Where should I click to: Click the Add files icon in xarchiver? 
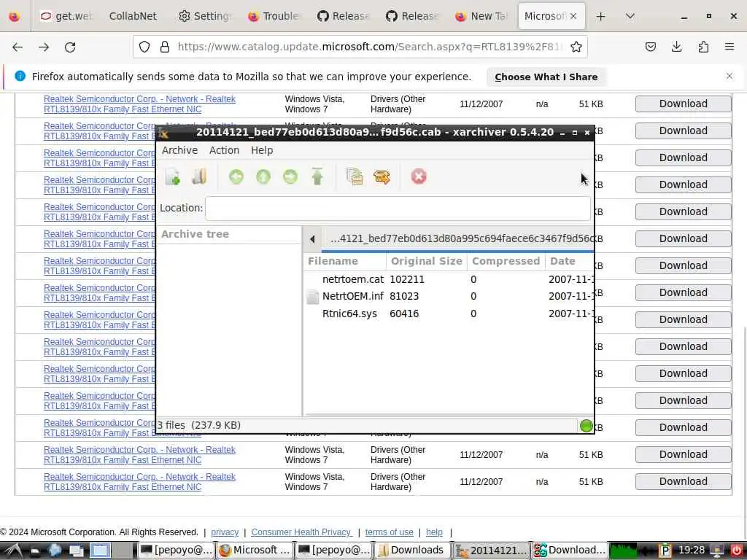(355, 176)
